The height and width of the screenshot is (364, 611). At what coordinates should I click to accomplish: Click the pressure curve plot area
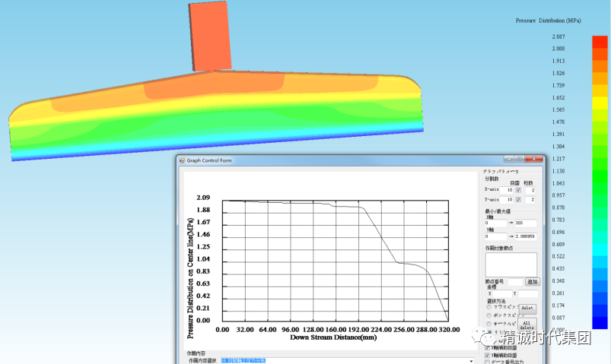pos(335,261)
